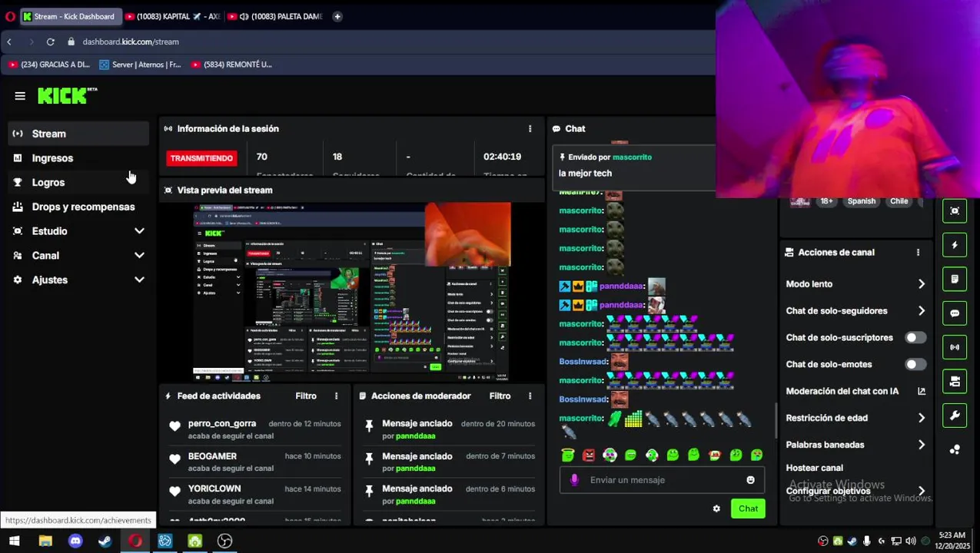This screenshot has width=980, height=553.
Task: Focus the Enviar un mensaje input
Action: 661,480
